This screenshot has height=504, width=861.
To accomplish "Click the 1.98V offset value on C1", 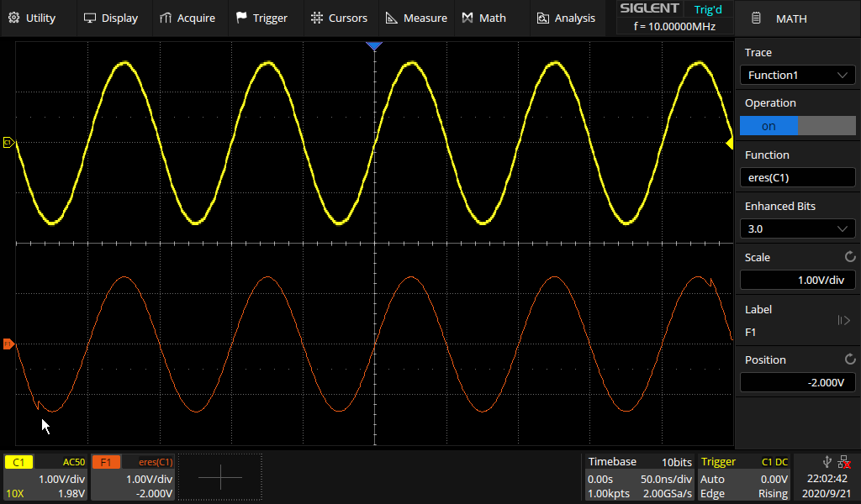I will 71,494.
